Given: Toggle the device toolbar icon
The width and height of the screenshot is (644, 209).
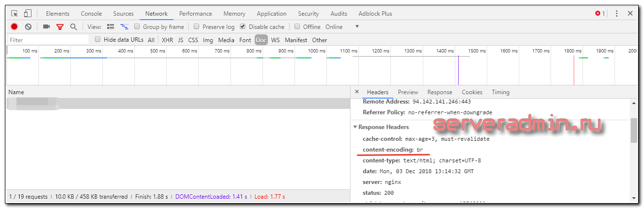Looking at the screenshot, I should 28,14.
